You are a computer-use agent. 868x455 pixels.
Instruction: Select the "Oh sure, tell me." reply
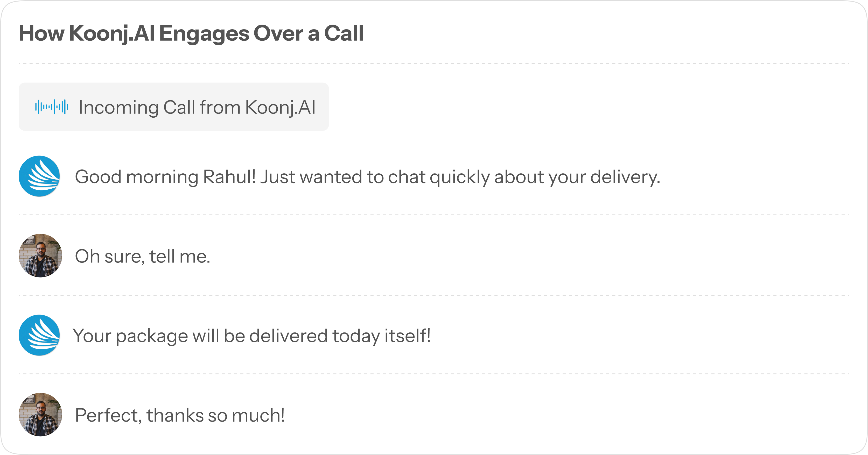pyautogui.click(x=143, y=256)
